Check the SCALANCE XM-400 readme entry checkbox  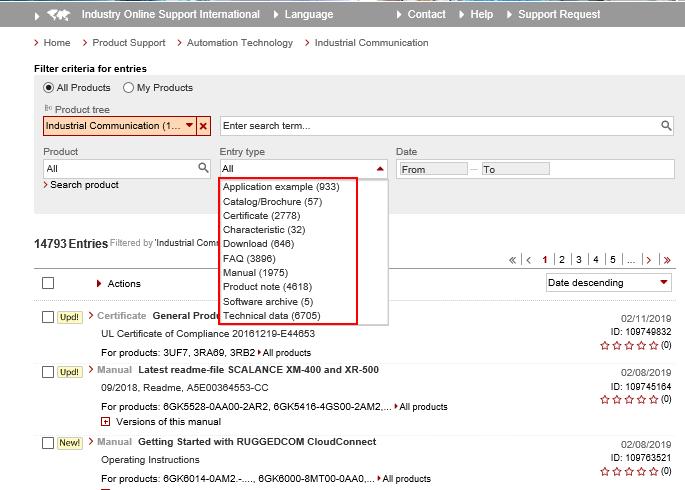pyautogui.click(x=48, y=372)
